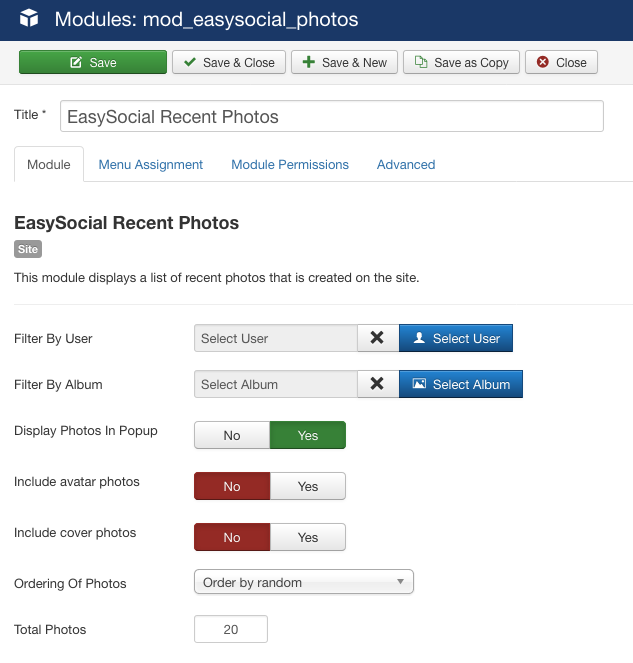The height and width of the screenshot is (663, 633).
Task: Focus the Total Photos number field
Action: point(231,629)
